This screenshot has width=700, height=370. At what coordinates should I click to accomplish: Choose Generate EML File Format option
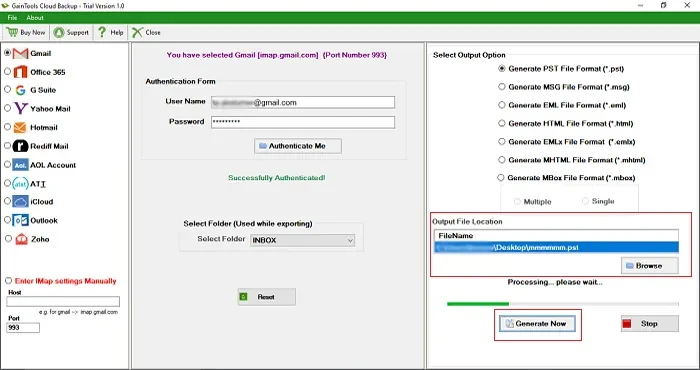coord(502,105)
